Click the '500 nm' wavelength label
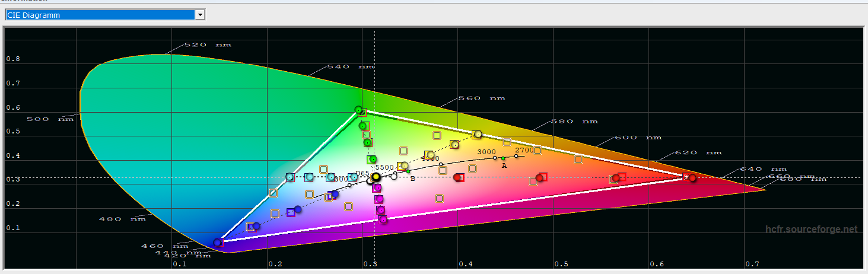 (50, 119)
